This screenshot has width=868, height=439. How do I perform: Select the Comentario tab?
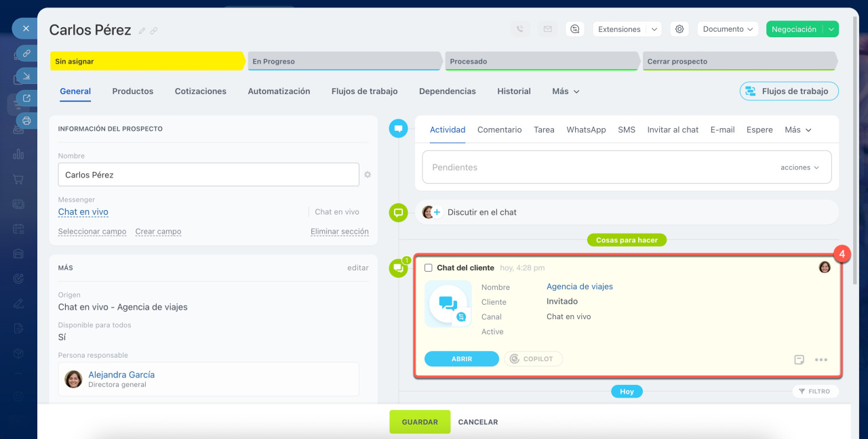point(499,130)
